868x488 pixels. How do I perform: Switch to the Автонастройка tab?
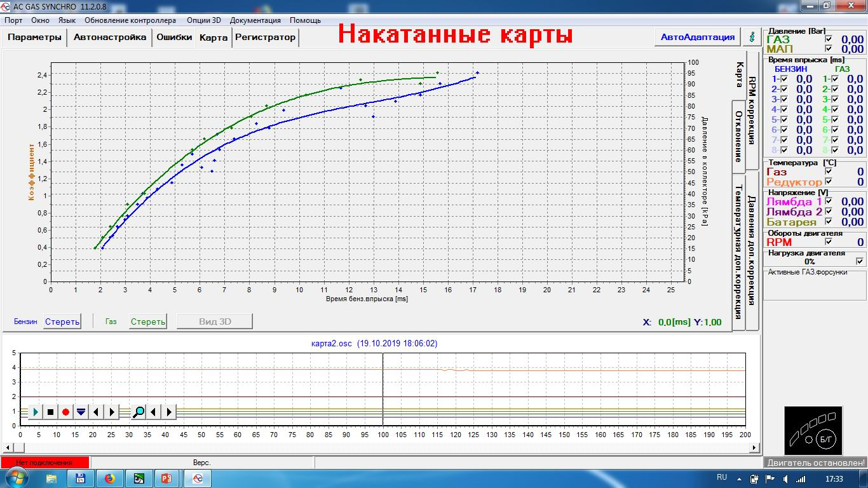[x=110, y=37]
